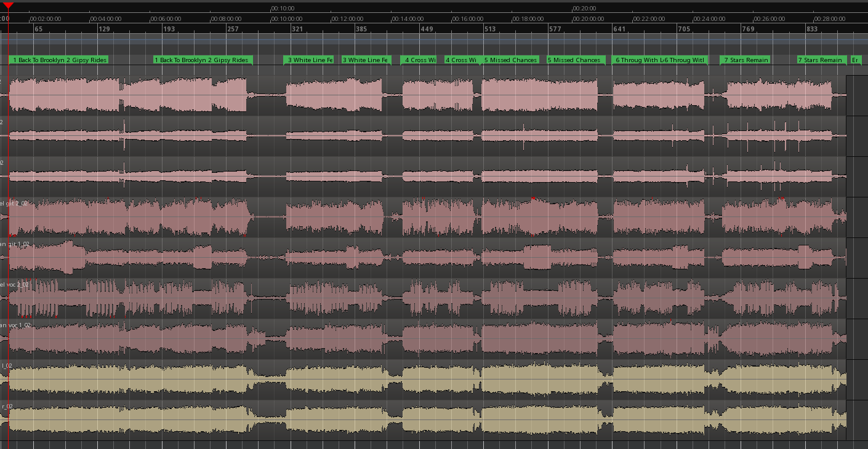Screen dimensions: 868x449
Task: Select the 'el voc 2_02' region name
Action: pos(15,285)
